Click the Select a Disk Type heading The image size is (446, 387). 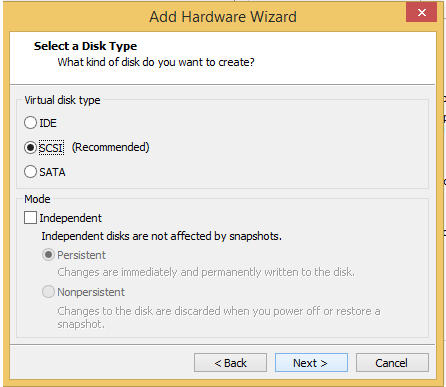click(x=85, y=46)
